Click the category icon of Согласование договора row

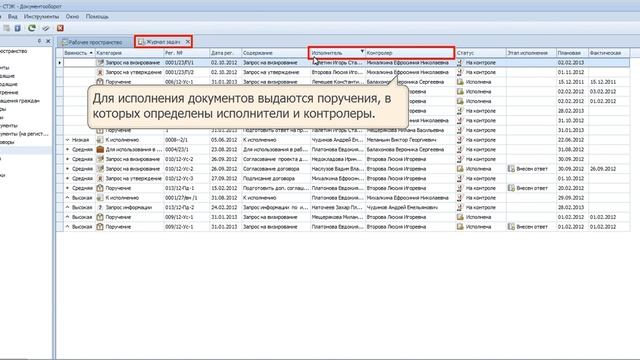100,169
